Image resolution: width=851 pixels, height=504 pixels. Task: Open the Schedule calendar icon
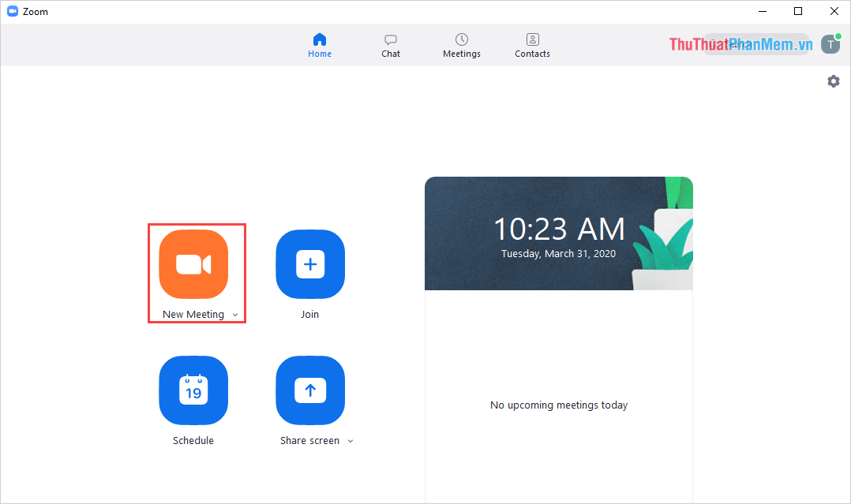click(193, 390)
